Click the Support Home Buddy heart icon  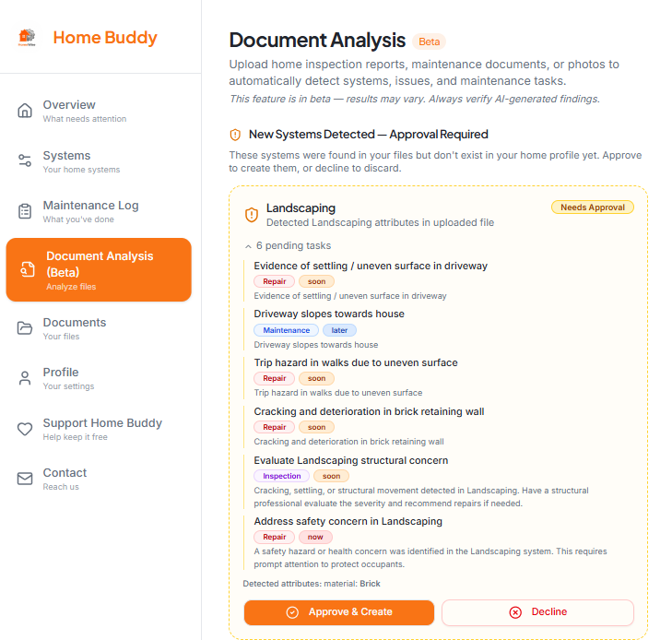(x=25, y=429)
